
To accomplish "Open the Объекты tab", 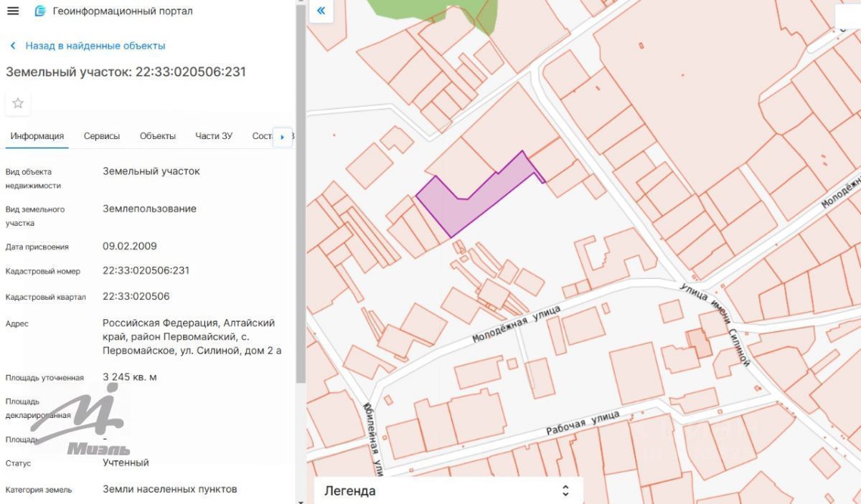I will tap(158, 135).
